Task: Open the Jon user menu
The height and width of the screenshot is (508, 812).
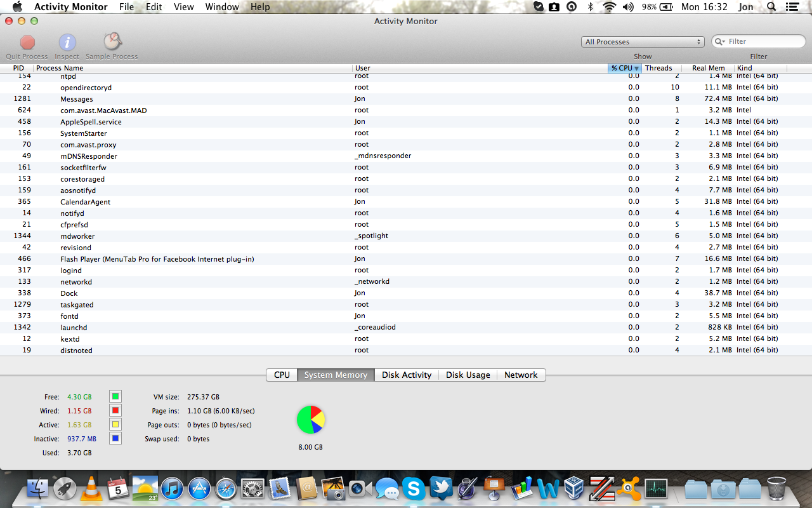Action: pos(746,7)
